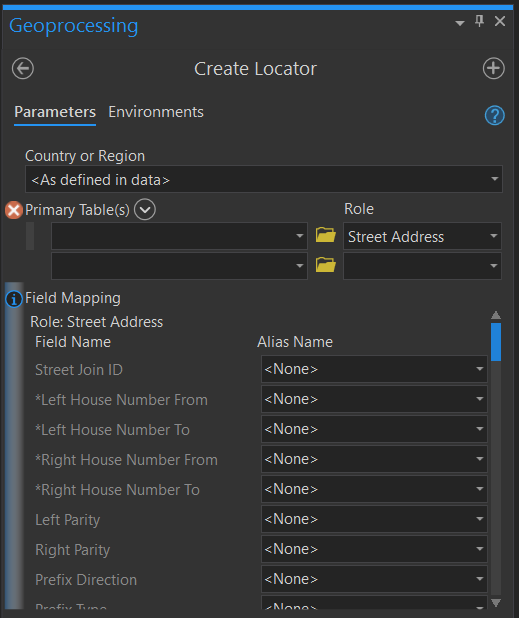Click the field mapping scrollbar thumb
The height and width of the screenshot is (618, 519).
496,342
